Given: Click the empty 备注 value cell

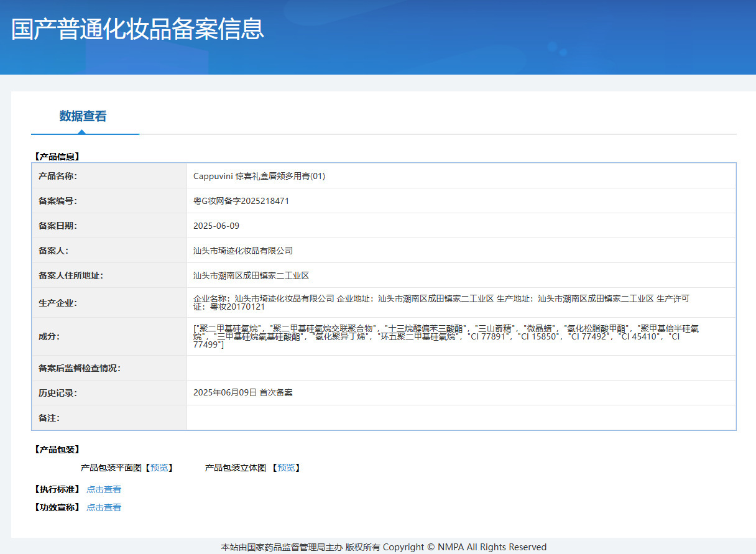Looking at the screenshot, I should point(461,418).
